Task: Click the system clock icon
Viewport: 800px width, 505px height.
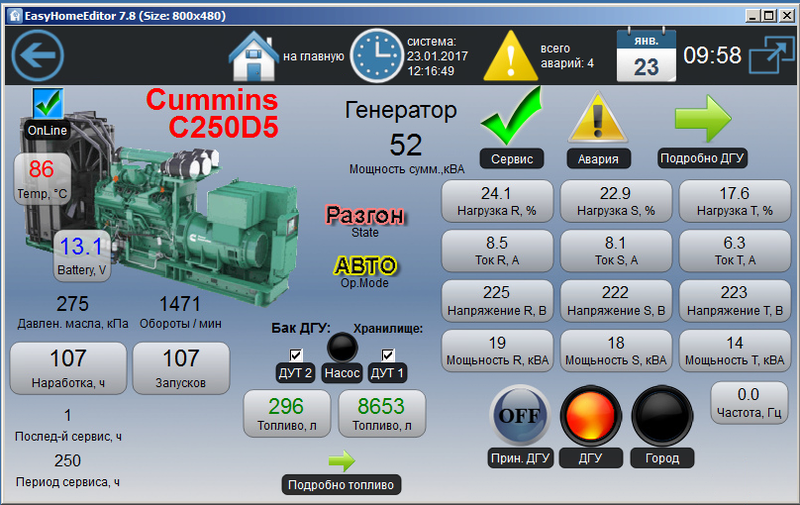Action: coord(375,56)
